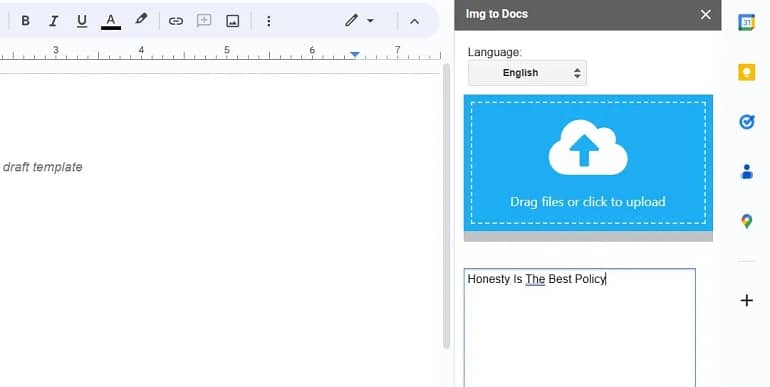Click the 'Honesty Is The Best Policy' text

tap(537, 279)
